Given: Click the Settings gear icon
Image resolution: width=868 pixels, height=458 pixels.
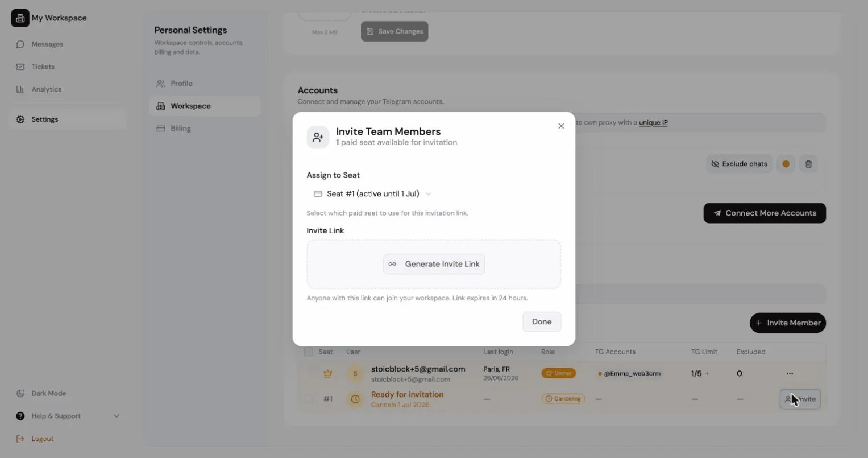Looking at the screenshot, I should point(20,119).
